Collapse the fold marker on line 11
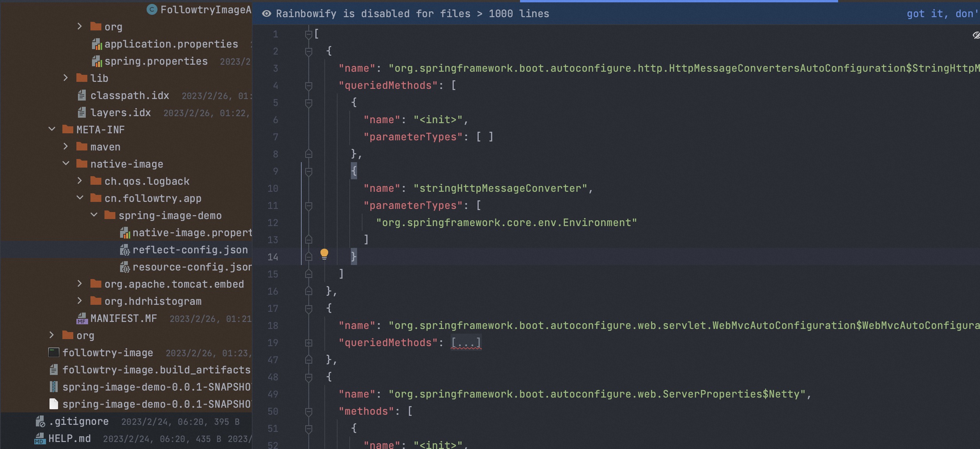The width and height of the screenshot is (980, 449). point(308,206)
